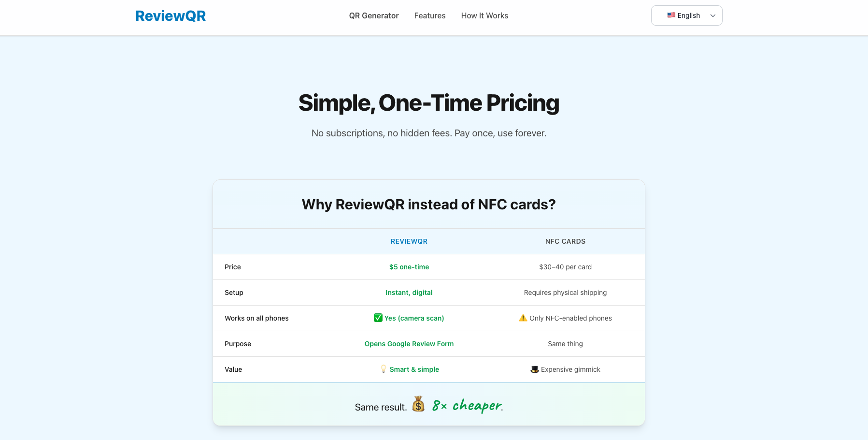Image resolution: width=868 pixels, height=440 pixels.
Task: Select the NFC CARDS column header
Action: pyautogui.click(x=565, y=241)
